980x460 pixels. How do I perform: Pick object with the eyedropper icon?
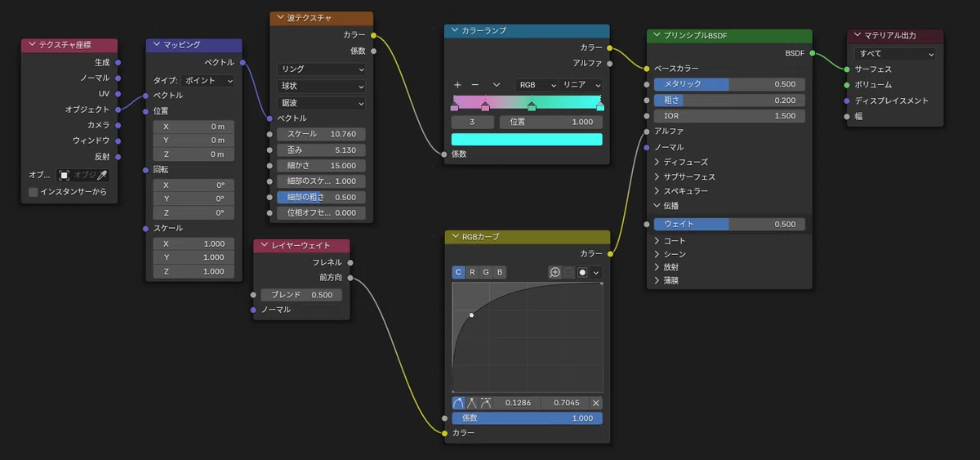103,175
